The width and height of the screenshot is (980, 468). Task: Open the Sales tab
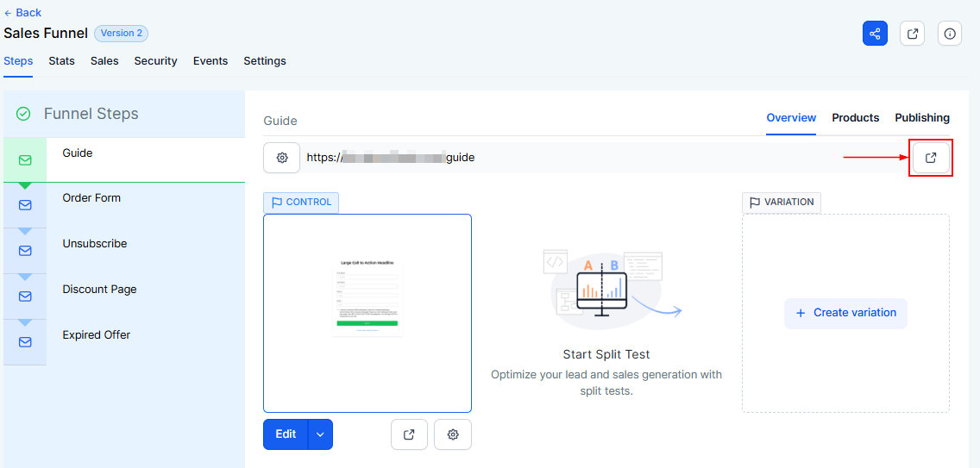[104, 60]
